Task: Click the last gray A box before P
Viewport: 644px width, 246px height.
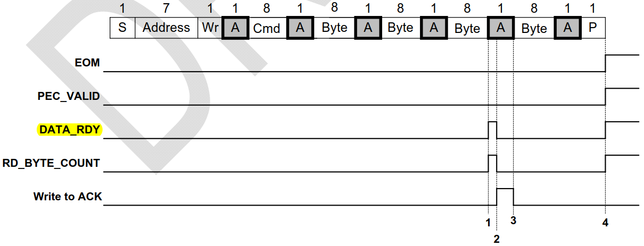Action: (567, 28)
